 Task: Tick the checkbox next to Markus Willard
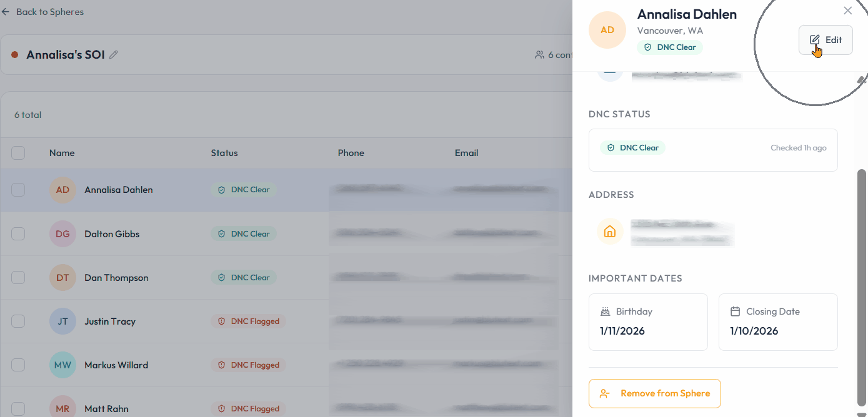[18, 365]
